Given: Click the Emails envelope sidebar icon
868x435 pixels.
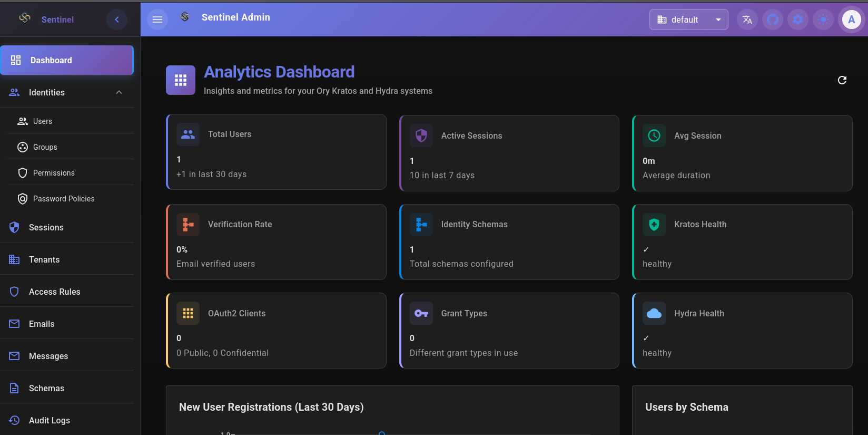Looking at the screenshot, I should 14,324.
